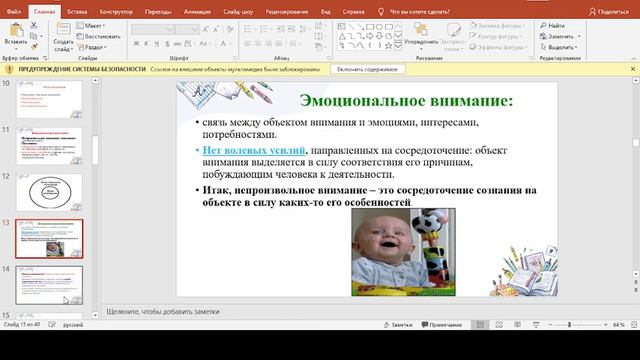
Task: Click the Increase Font Size icon
Action: point(206,29)
